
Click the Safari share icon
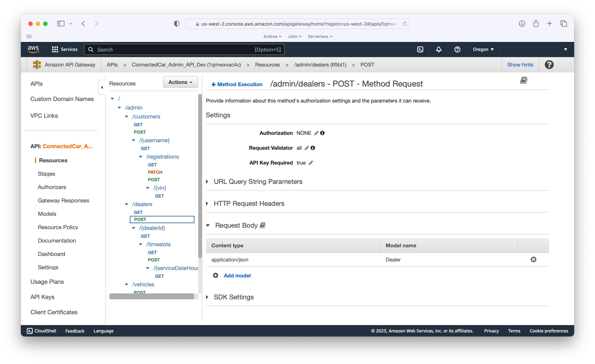(536, 24)
